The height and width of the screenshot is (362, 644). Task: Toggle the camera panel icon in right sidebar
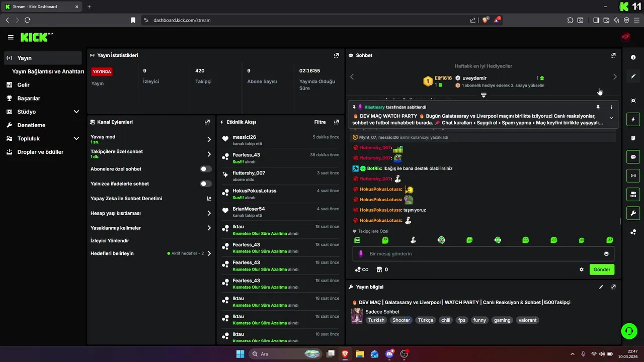point(633,194)
